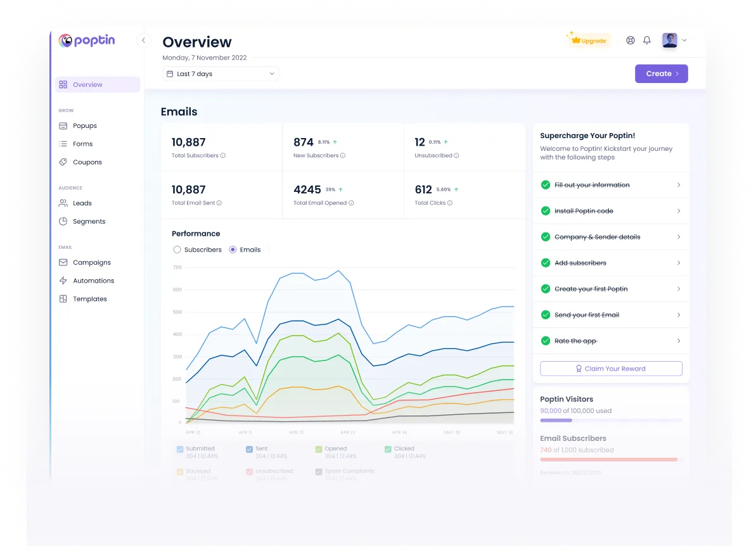756x560 pixels.
Task: Click the Poptin Visitors usage progress bar
Action: (611, 421)
